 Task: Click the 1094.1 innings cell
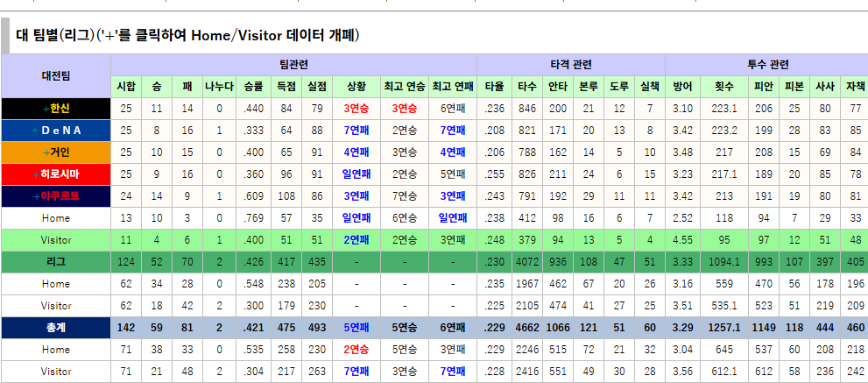coord(724,262)
